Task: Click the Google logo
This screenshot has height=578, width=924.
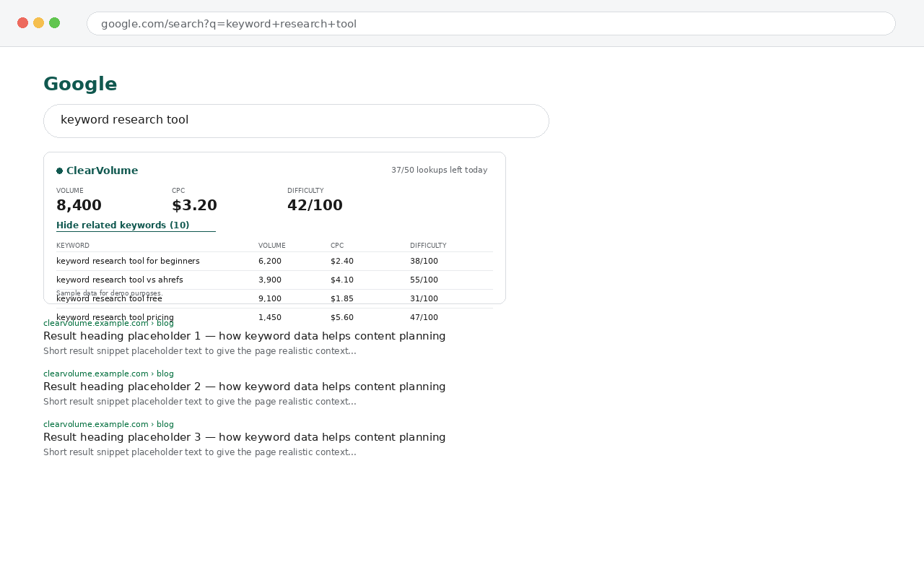Action: (80, 84)
